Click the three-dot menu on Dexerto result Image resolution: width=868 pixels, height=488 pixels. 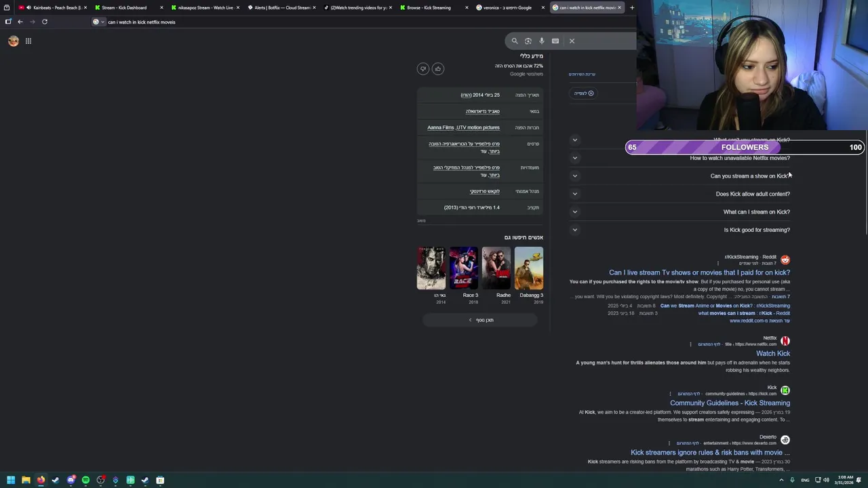tap(669, 443)
